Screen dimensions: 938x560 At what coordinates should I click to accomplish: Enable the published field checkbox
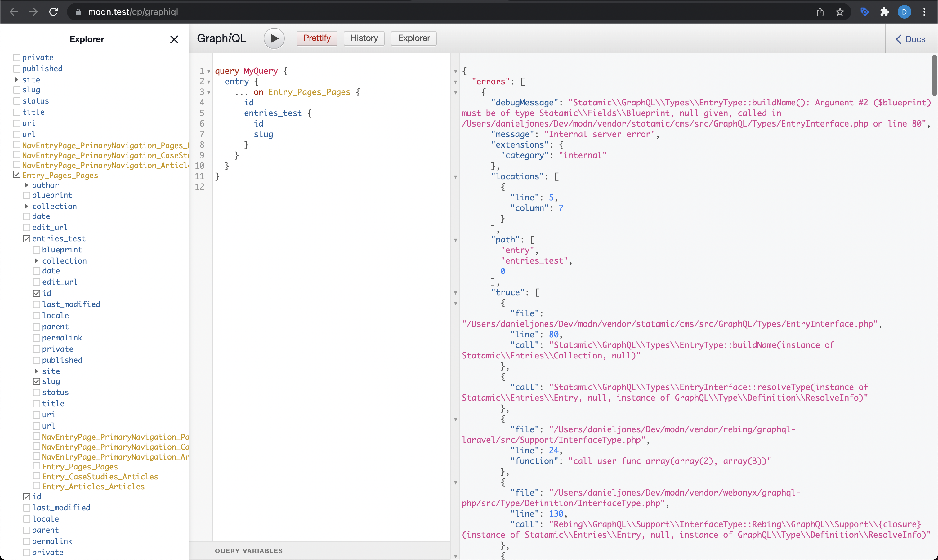click(17, 68)
